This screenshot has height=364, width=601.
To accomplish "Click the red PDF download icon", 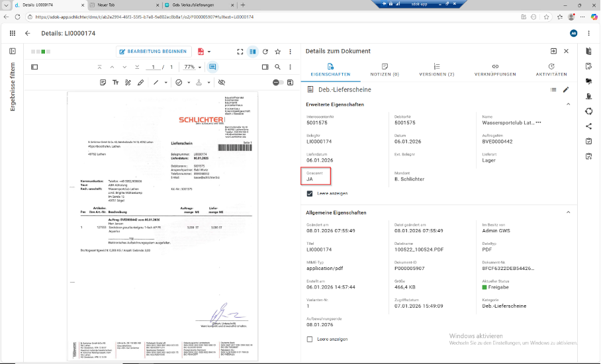I will click(201, 52).
